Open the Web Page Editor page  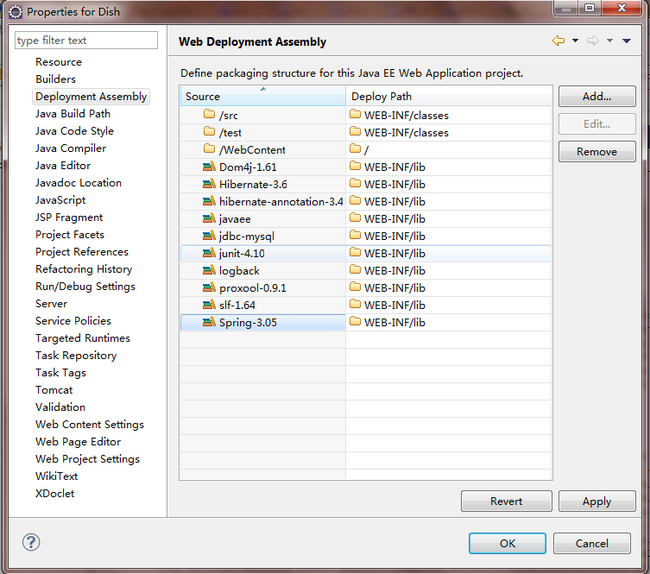[78, 442]
